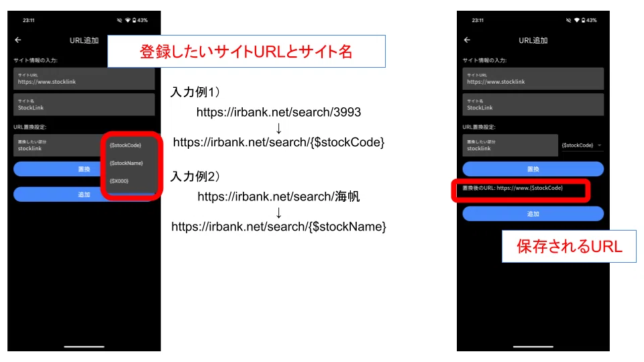This screenshot has width=644, height=362.
Task: Tap 23:11 clock in left phone
Action: click(28, 20)
